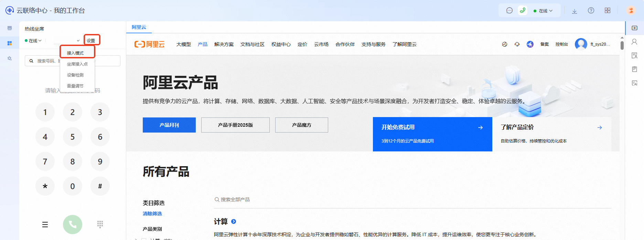This screenshot has width=644, height=240.
Task: Toggle the dialpad grid icon below keypad
Action: click(x=100, y=225)
